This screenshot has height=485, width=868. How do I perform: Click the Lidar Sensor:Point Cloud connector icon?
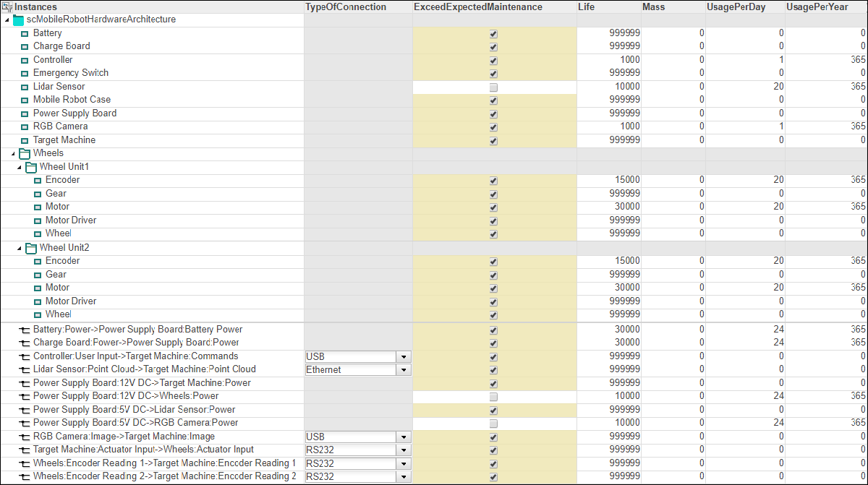(25, 370)
